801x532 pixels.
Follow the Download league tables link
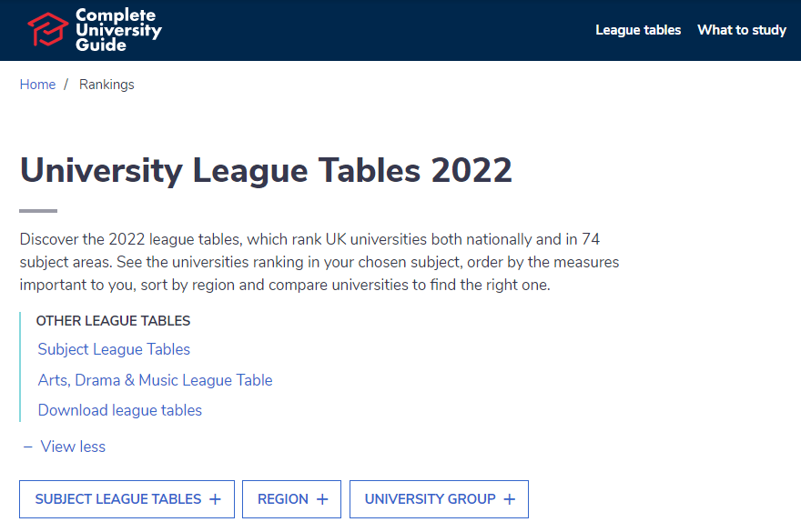tap(120, 410)
